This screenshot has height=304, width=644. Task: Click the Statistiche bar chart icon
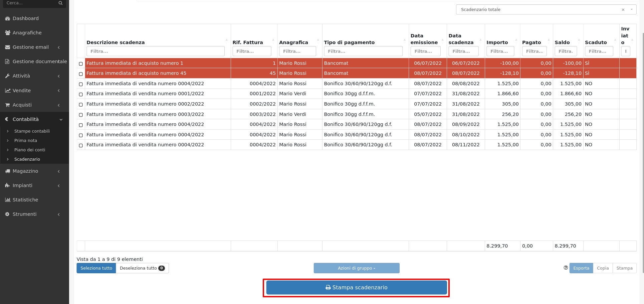(7, 200)
